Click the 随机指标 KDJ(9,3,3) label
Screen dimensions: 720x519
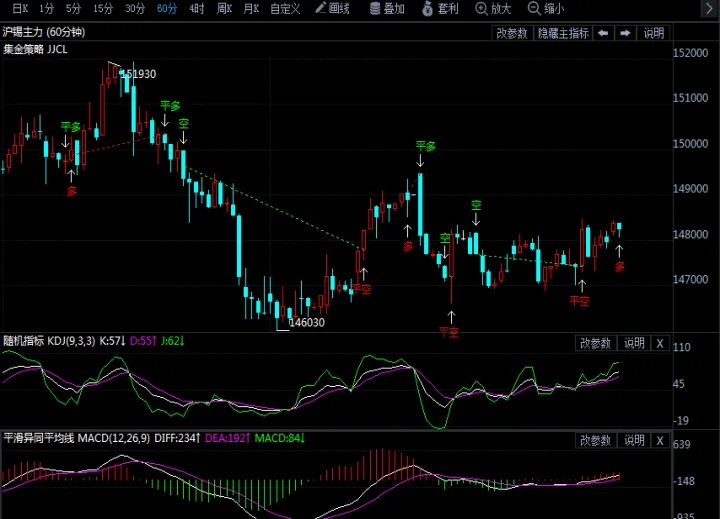coord(49,341)
